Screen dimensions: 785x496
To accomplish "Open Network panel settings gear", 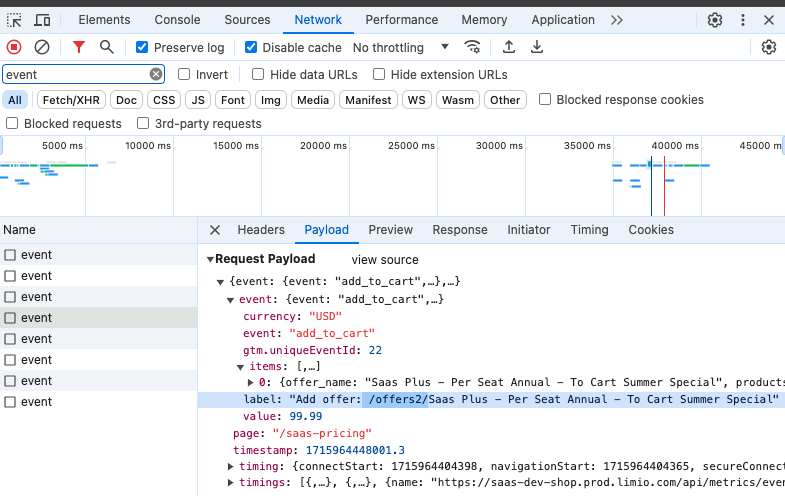I will pos(769,48).
